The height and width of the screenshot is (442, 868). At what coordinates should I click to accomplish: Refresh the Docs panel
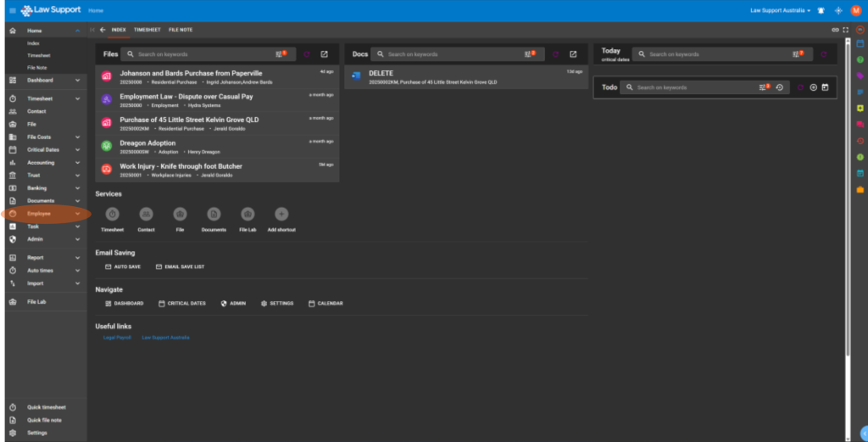(x=556, y=54)
